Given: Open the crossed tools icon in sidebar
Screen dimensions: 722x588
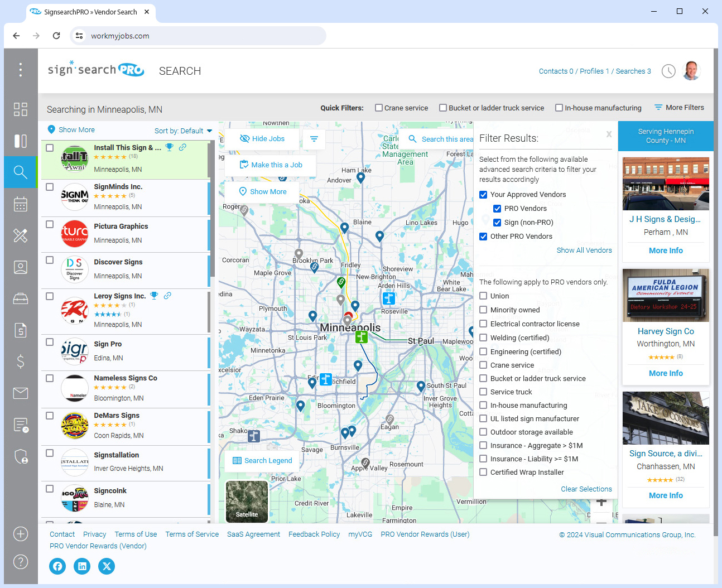Looking at the screenshot, I should 21,236.
